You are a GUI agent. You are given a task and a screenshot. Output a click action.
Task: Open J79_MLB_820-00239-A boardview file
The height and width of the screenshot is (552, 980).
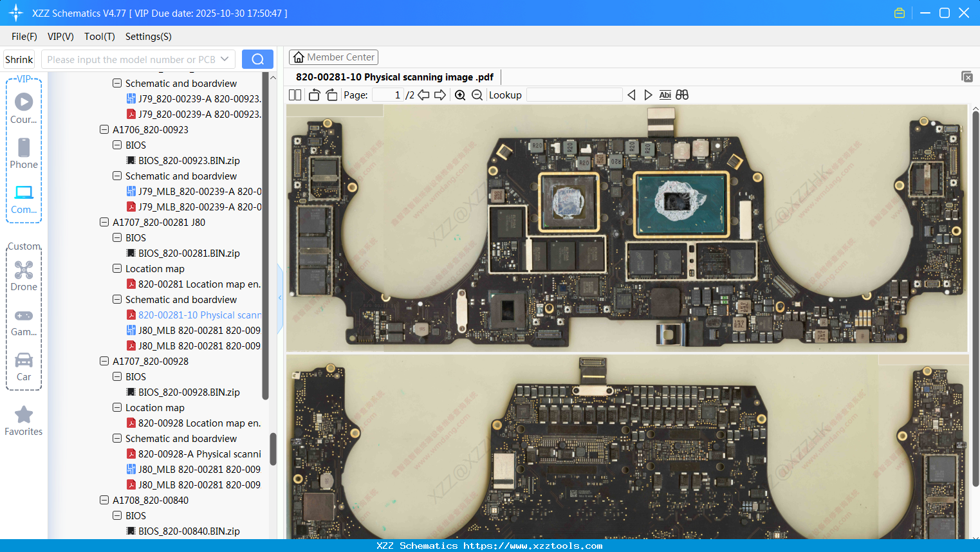point(194,191)
